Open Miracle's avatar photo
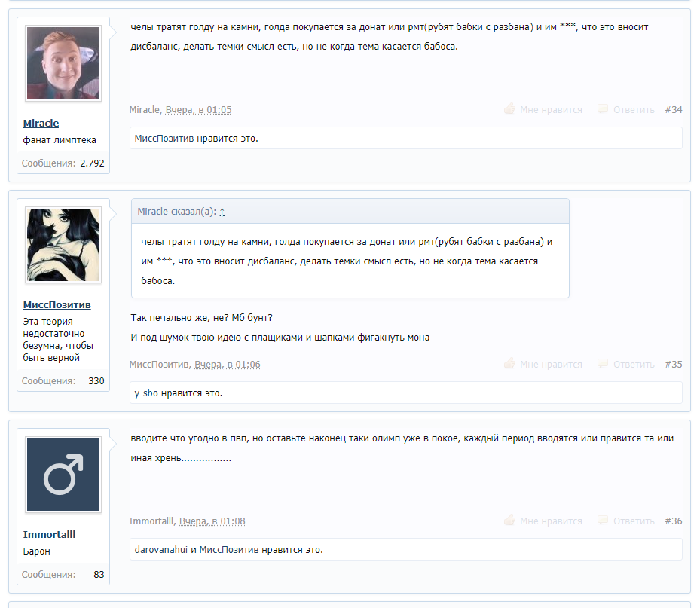 (63, 63)
